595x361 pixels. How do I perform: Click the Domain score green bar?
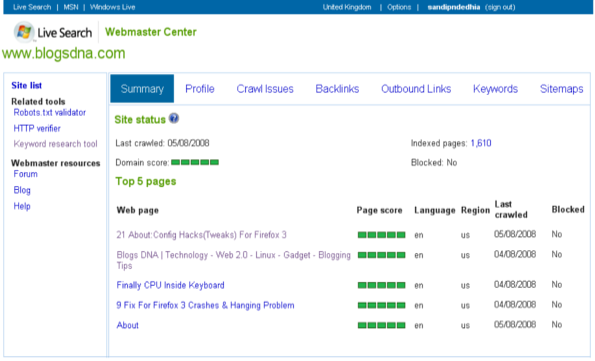tap(195, 162)
